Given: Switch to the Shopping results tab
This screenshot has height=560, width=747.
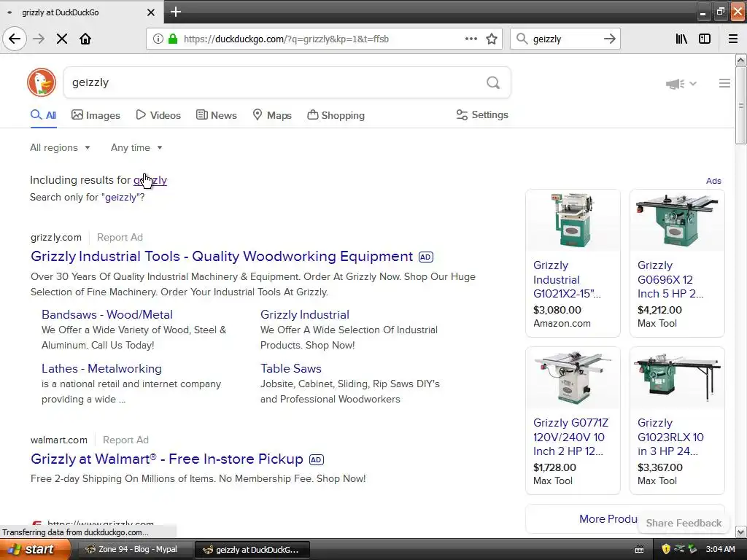Looking at the screenshot, I should 336,115.
